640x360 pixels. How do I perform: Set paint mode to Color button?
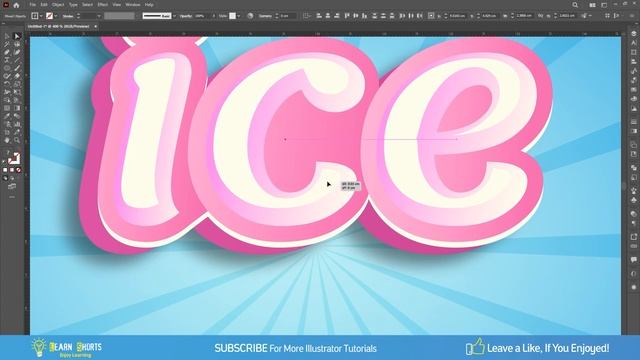point(5,170)
